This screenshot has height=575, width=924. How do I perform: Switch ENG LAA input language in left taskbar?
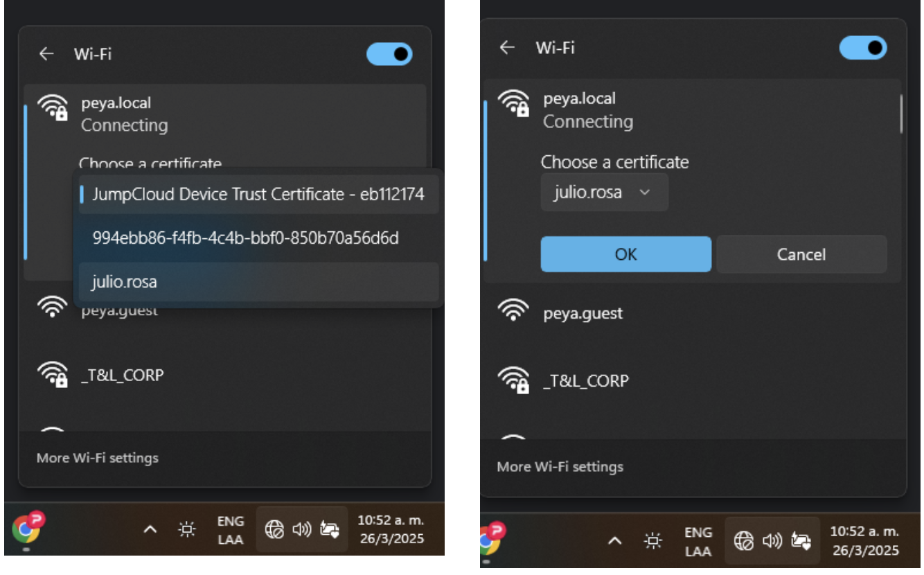(x=231, y=530)
